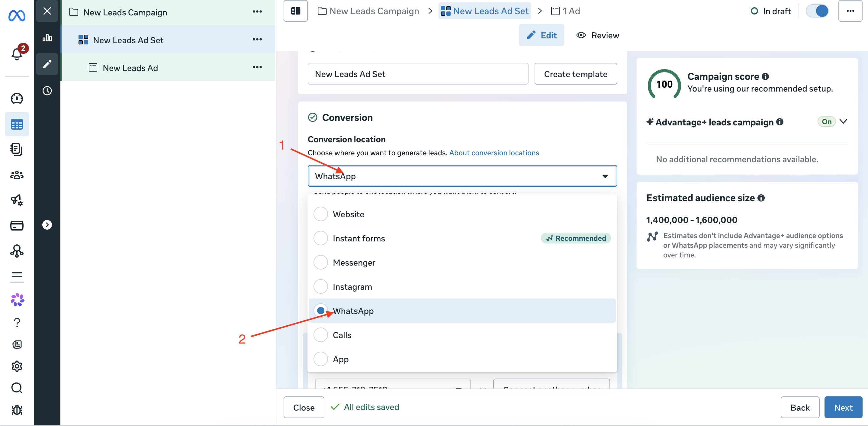
Task: Open the account overview gauge icon
Action: pyautogui.click(x=17, y=98)
